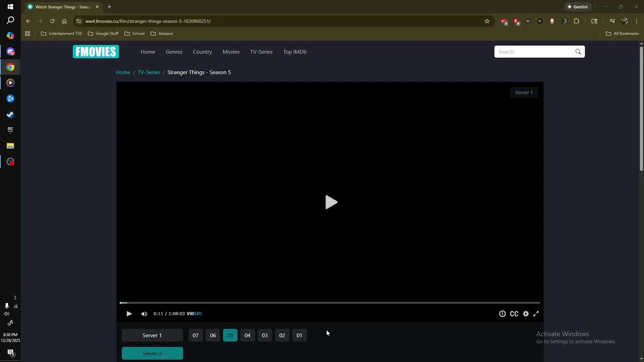Select the highlighted episode 05
The height and width of the screenshot is (362, 644).
(x=230, y=335)
